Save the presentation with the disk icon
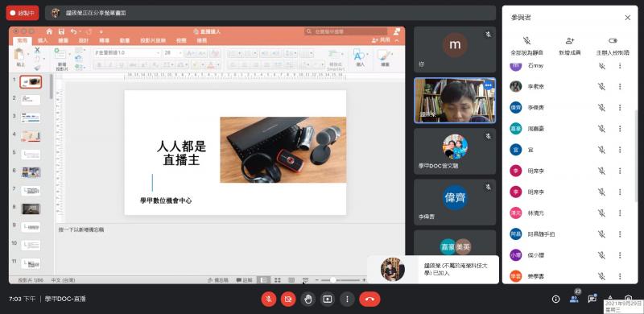This screenshot has height=314, width=644. (61, 31)
